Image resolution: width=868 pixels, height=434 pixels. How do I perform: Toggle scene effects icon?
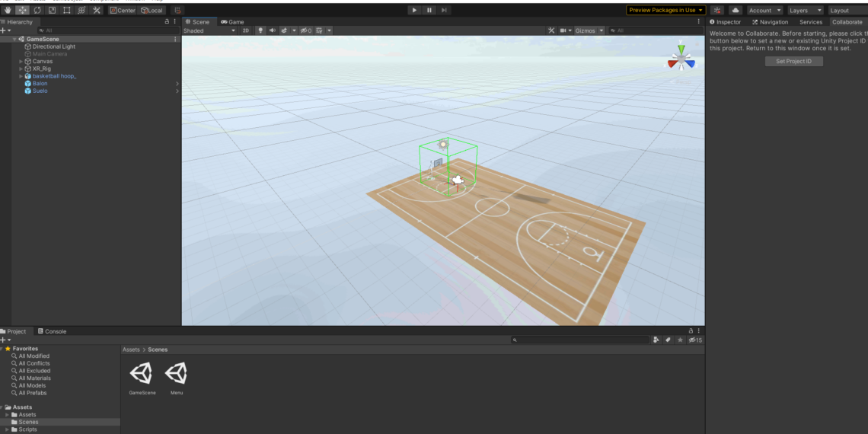[284, 30]
